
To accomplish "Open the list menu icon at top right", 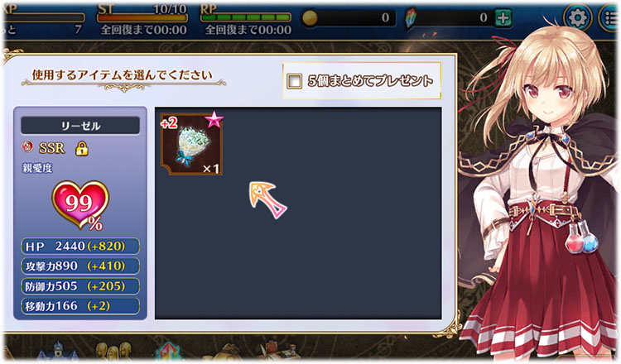I will pos(610,17).
